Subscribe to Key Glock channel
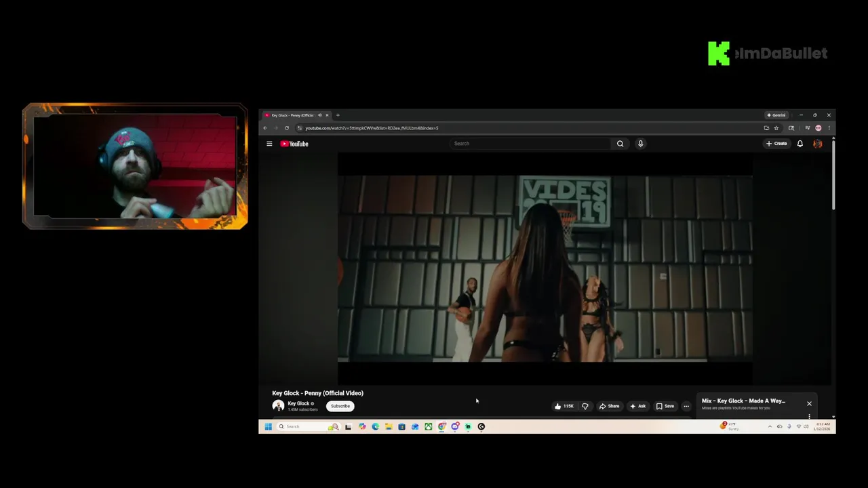Image resolution: width=868 pixels, height=488 pixels. click(x=340, y=406)
